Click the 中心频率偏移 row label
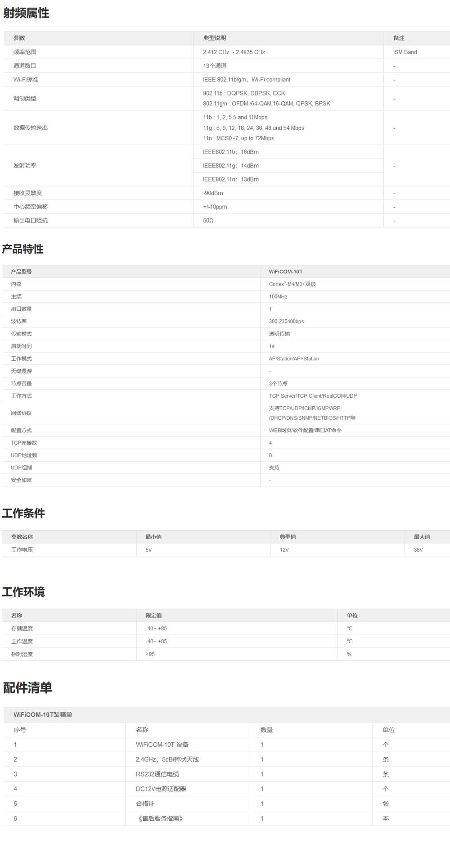Screen dimensions: 450x868 click(31, 207)
